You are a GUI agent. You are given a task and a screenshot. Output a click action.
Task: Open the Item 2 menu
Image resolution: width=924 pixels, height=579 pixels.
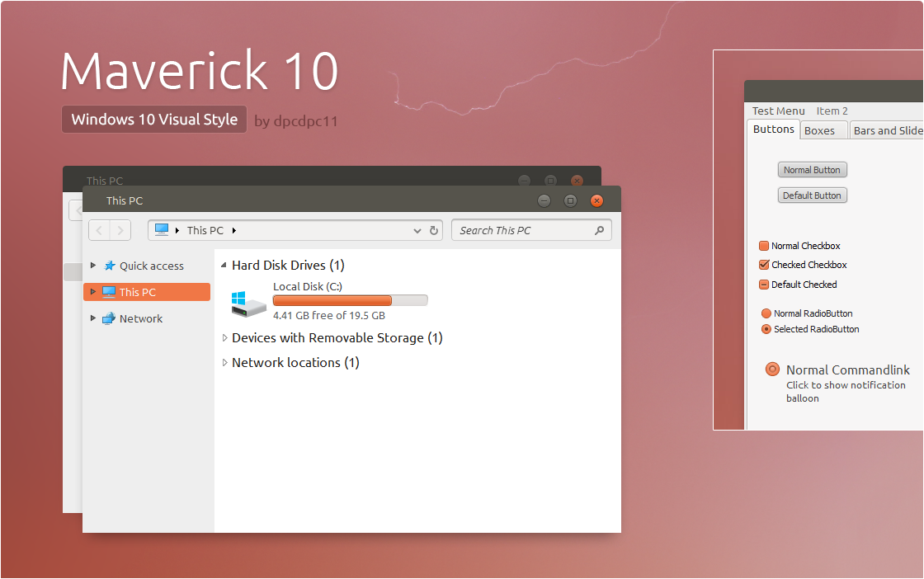pos(832,111)
